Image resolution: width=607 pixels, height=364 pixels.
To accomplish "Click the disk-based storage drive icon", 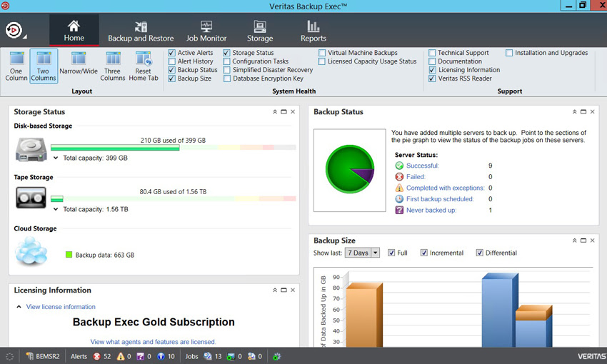I will coord(31,148).
